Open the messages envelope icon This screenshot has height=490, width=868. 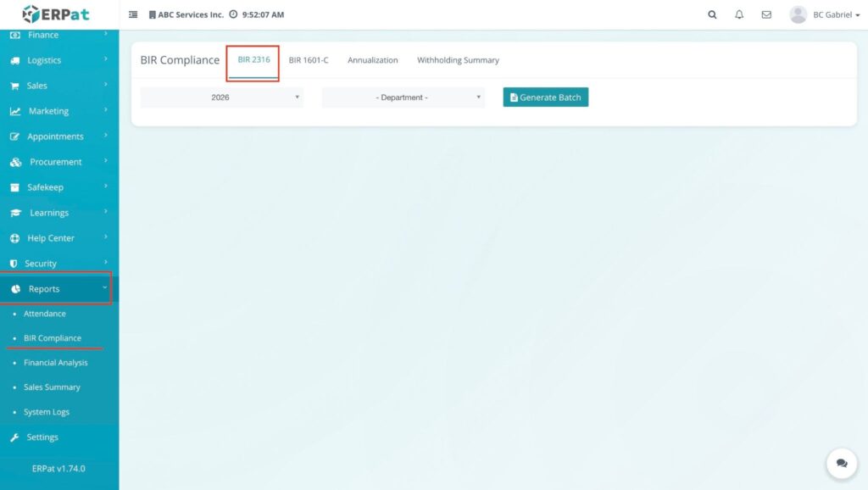tap(766, 14)
